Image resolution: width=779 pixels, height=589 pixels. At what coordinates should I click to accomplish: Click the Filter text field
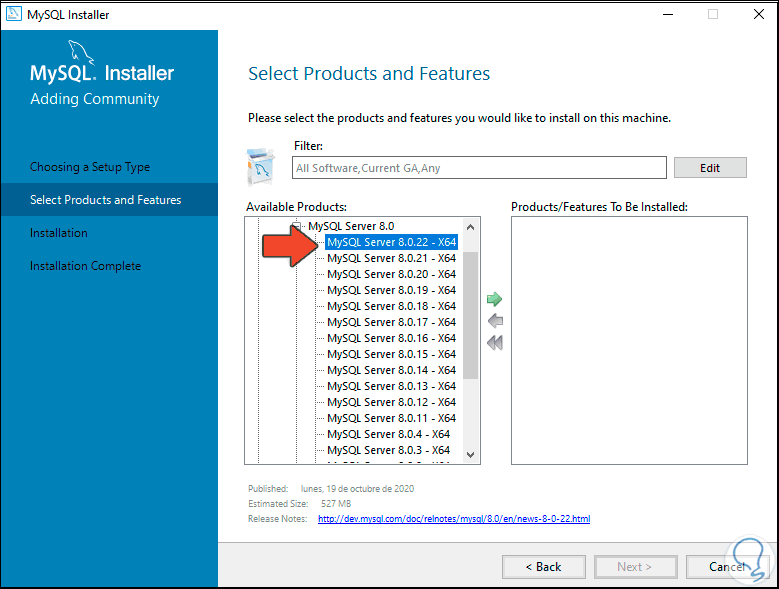pyautogui.click(x=479, y=168)
